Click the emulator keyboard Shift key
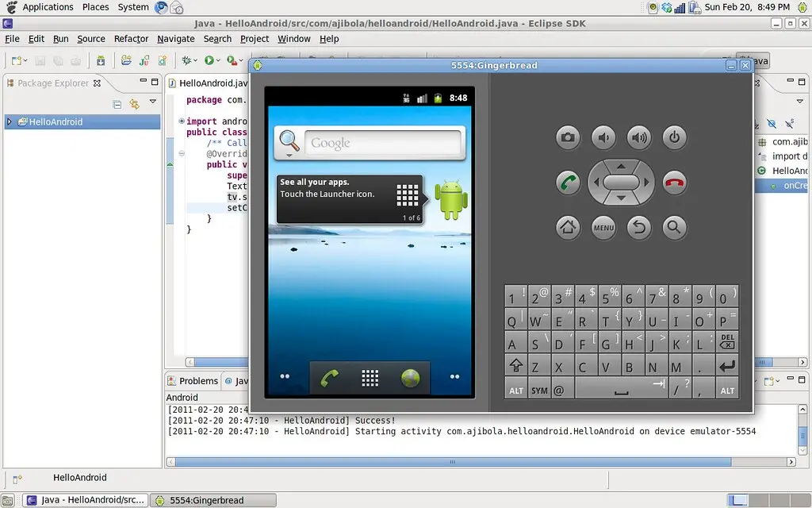The image size is (812, 508). coord(515,366)
